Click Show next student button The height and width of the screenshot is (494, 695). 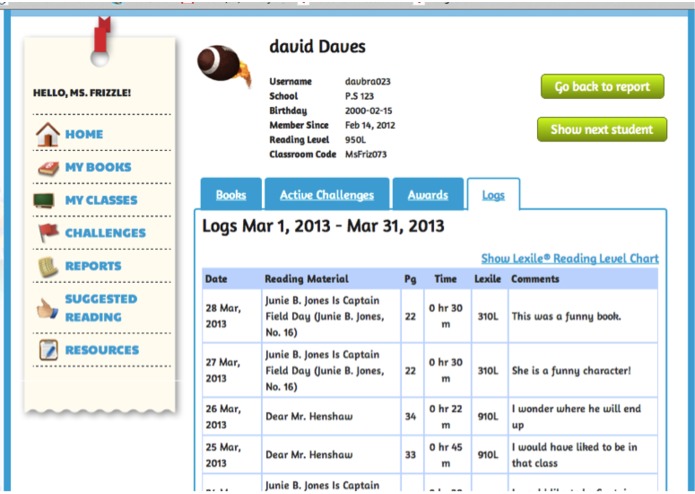click(x=602, y=129)
